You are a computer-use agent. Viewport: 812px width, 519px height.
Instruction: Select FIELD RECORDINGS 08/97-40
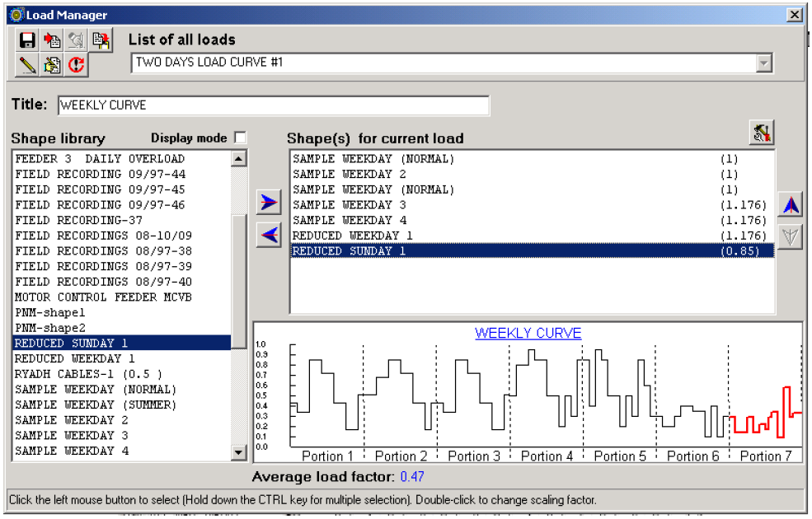(x=122, y=282)
